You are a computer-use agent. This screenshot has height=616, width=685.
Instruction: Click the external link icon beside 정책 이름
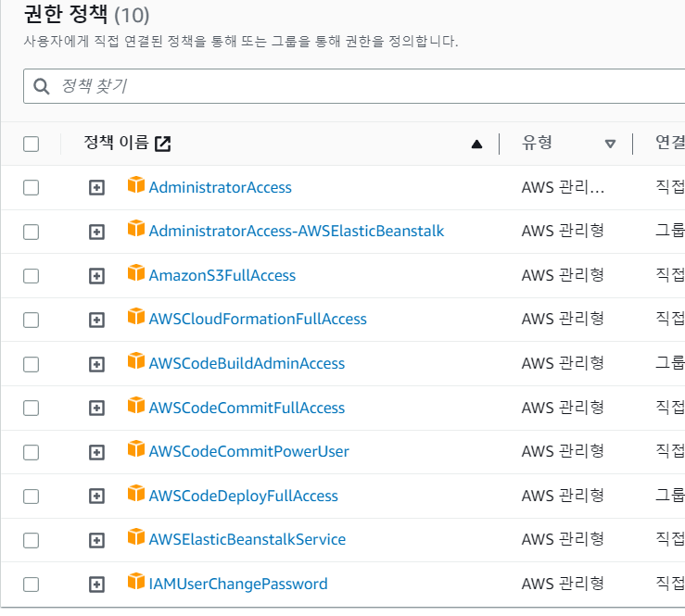point(163,144)
